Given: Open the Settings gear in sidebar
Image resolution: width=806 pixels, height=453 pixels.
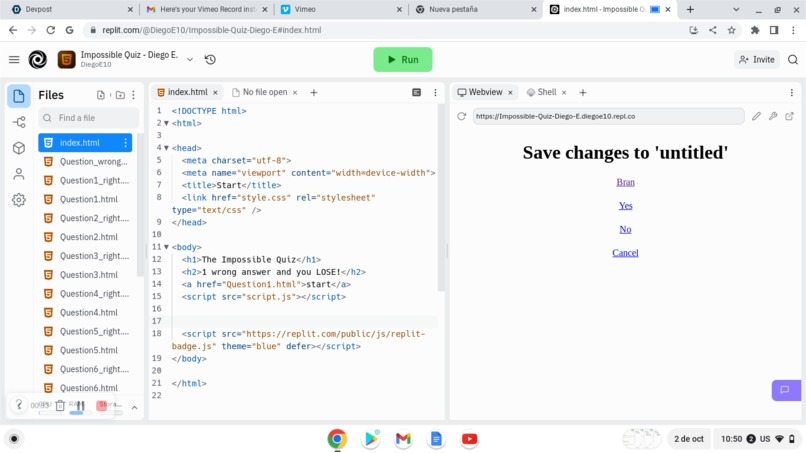Looking at the screenshot, I should pyautogui.click(x=19, y=200).
